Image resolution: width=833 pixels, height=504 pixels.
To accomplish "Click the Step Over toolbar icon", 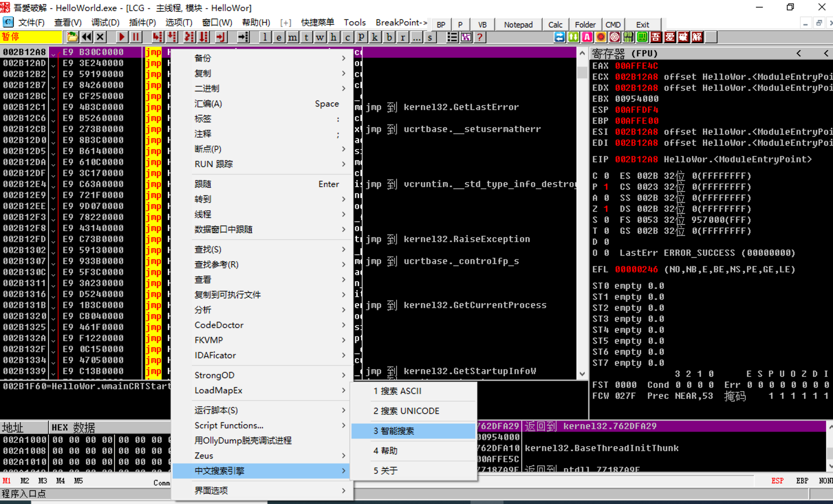I will pyautogui.click(x=172, y=37).
